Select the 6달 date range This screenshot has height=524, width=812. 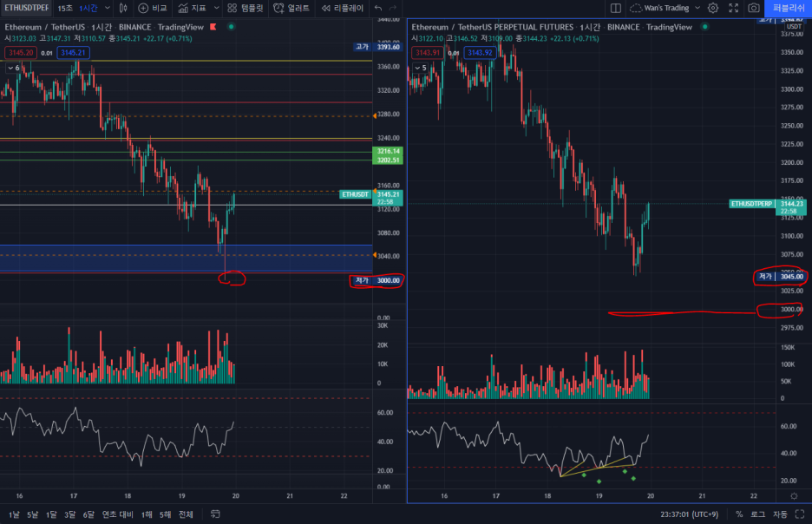coord(88,514)
